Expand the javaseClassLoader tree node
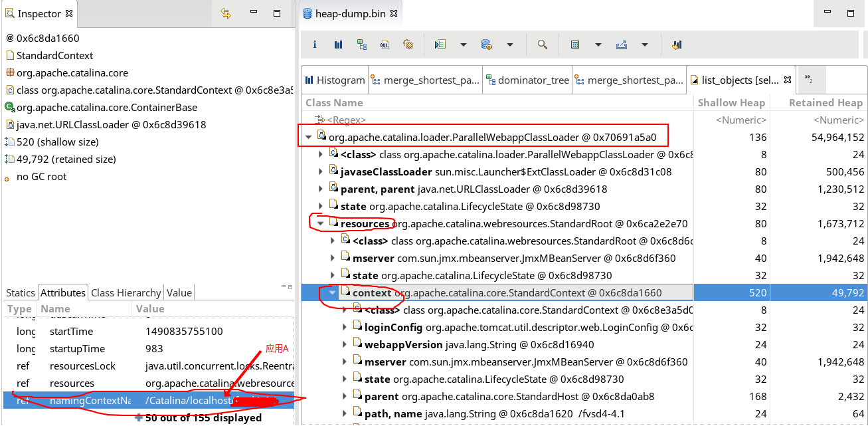The image size is (868, 426). (321, 172)
